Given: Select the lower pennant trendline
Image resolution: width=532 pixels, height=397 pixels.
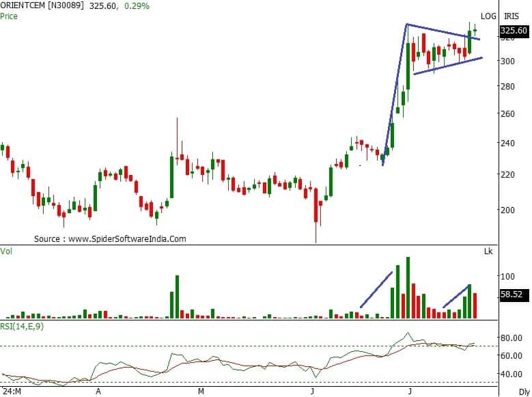Looking at the screenshot, I should click(x=447, y=66).
